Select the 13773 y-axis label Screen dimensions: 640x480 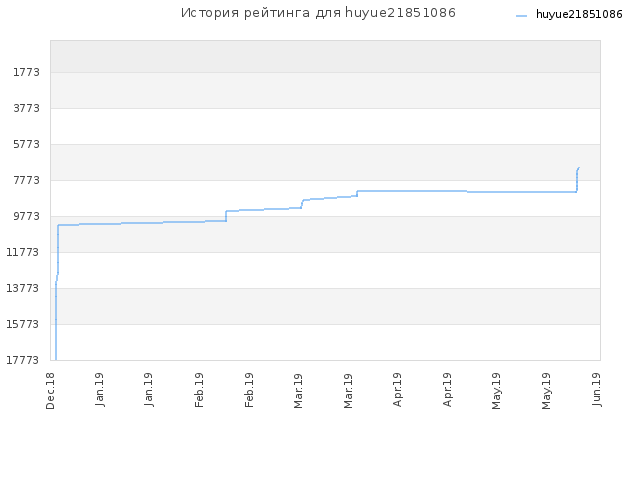click(x=23, y=289)
